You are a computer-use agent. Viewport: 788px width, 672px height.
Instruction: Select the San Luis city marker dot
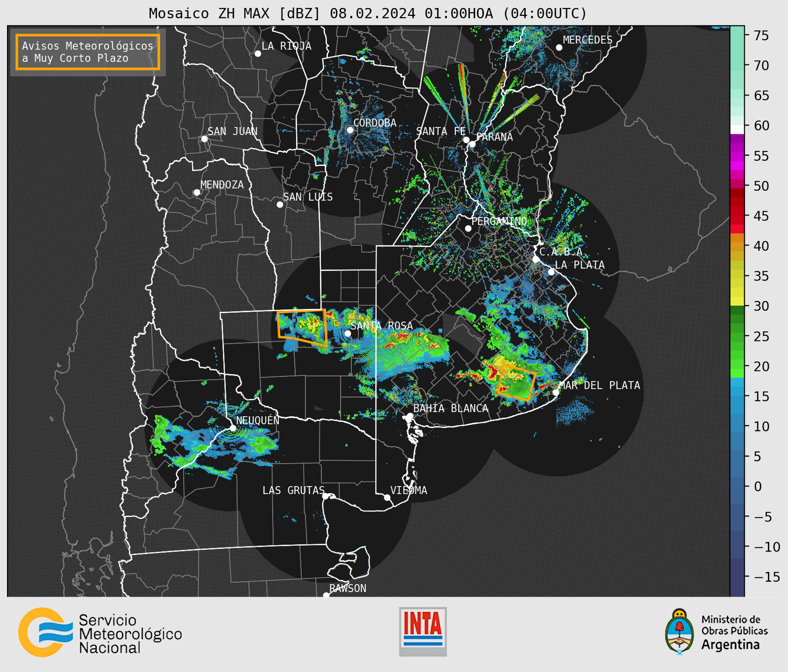[x=279, y=204]
